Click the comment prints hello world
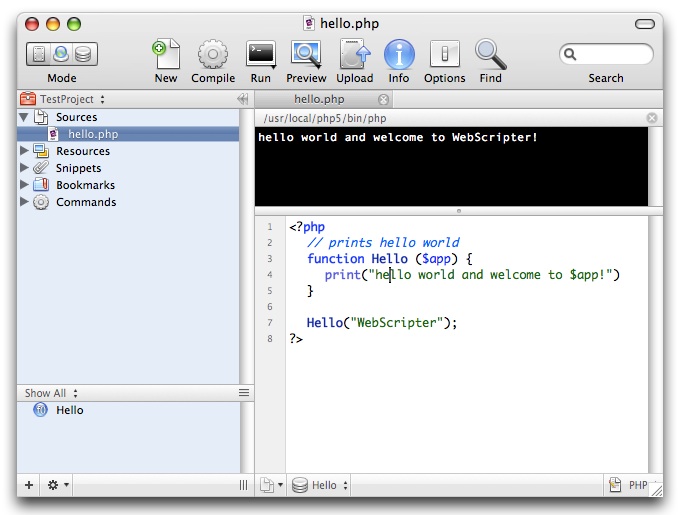 tap(383, 242)
